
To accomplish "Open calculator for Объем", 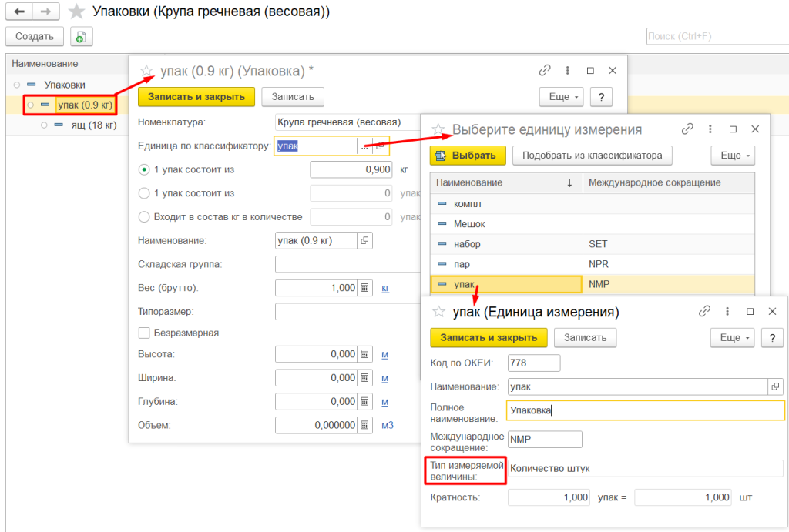I will (364, 425).
